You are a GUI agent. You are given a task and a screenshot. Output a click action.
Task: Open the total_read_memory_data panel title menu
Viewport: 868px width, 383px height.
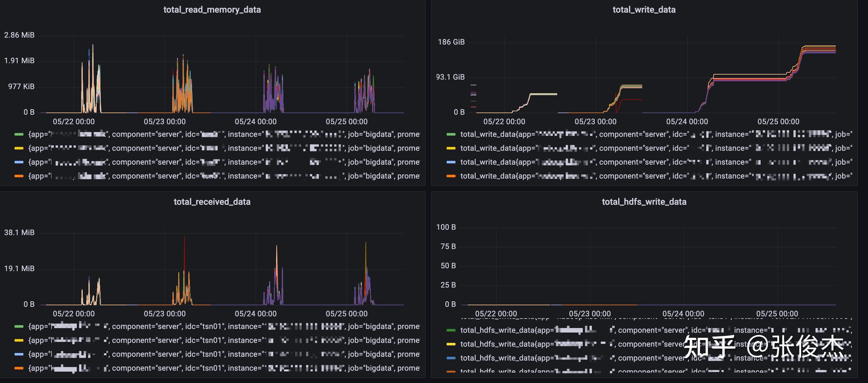pyautogui.click(x=212, y=10)
